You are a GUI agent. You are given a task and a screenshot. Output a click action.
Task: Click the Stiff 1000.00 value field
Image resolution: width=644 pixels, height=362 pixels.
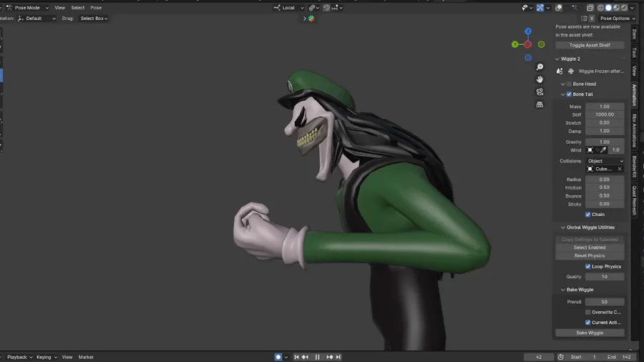tap(605, 114)
